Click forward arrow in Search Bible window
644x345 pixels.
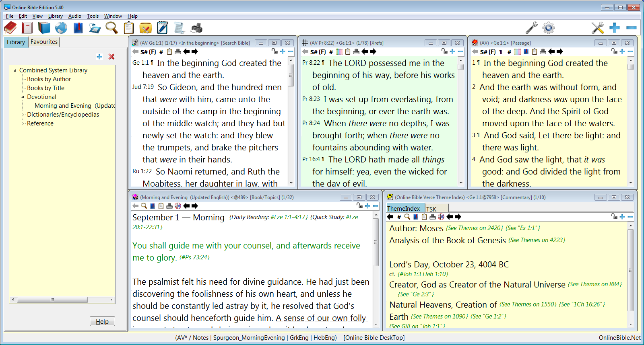[x=195, y=51]
